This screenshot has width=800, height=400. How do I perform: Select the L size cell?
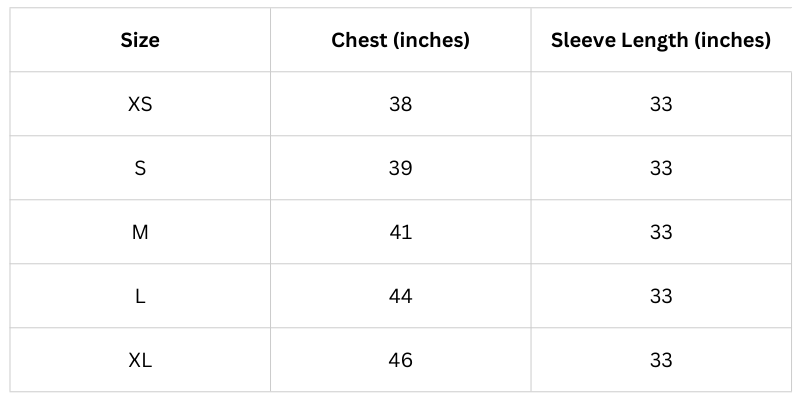pyautogui.click(x=140, y=296)
